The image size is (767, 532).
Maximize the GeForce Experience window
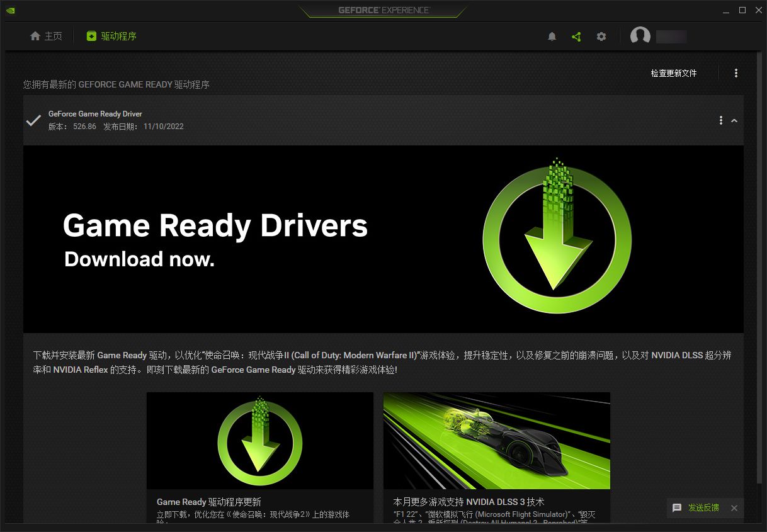[742, 10]
